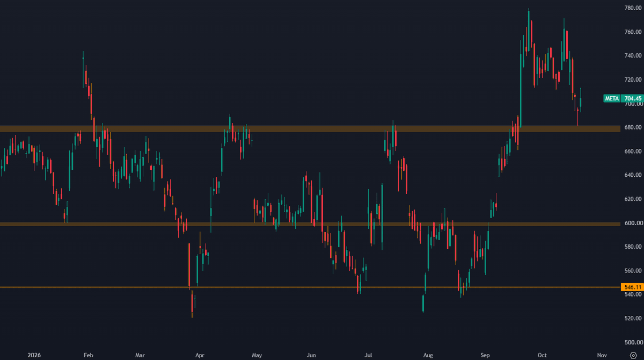644x360 pixels.
Task: Click the 540.00 price axis label
Action: click(634, 294)
